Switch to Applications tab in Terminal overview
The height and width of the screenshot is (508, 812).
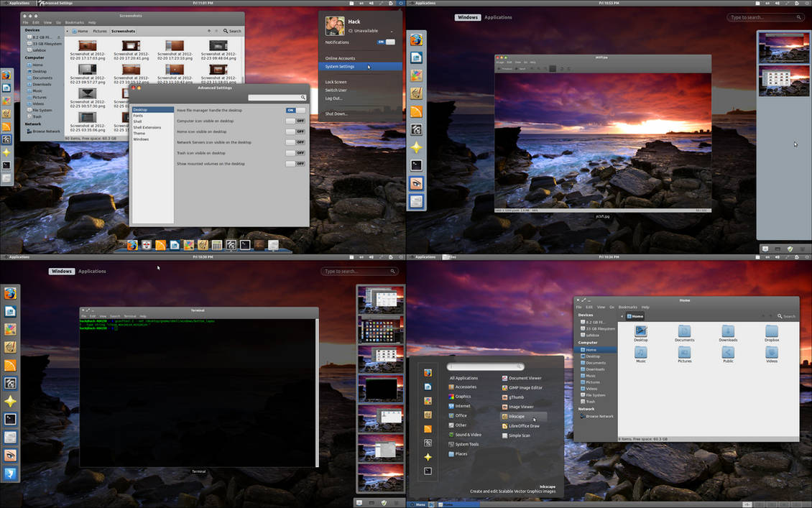(92, 272)
